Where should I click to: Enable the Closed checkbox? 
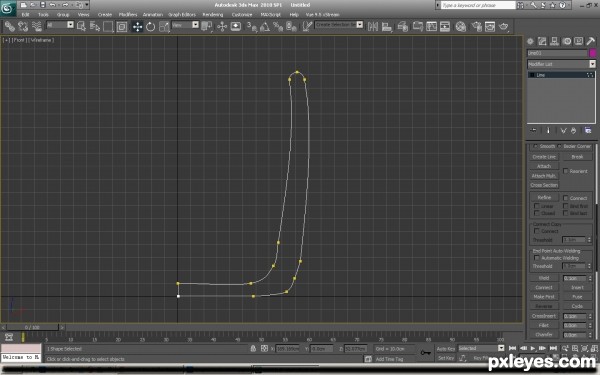point(536,213)
